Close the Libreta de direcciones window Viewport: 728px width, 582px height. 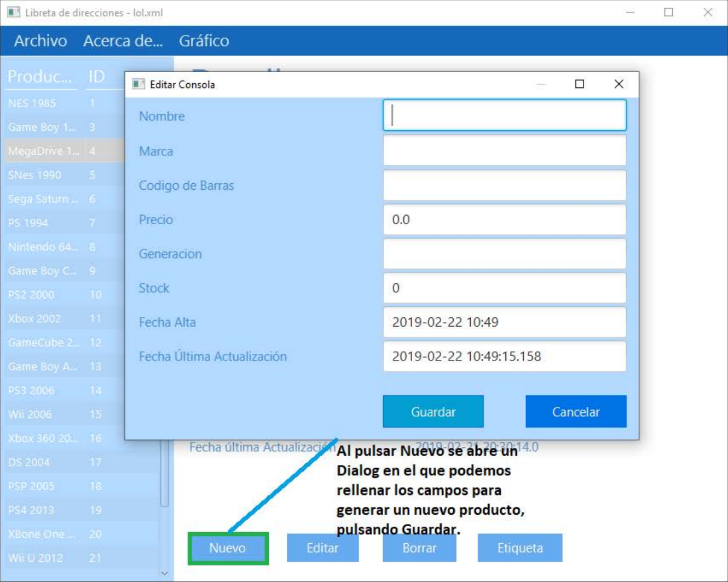pos(708,12)
